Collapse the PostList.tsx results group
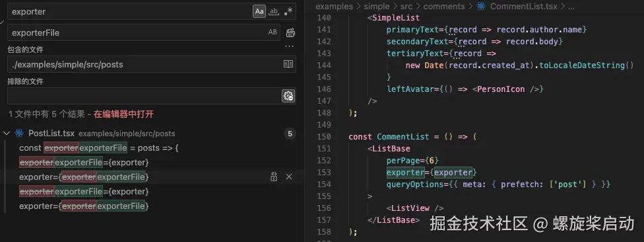This screenshot has width=644, height=242. coord(7,134)
